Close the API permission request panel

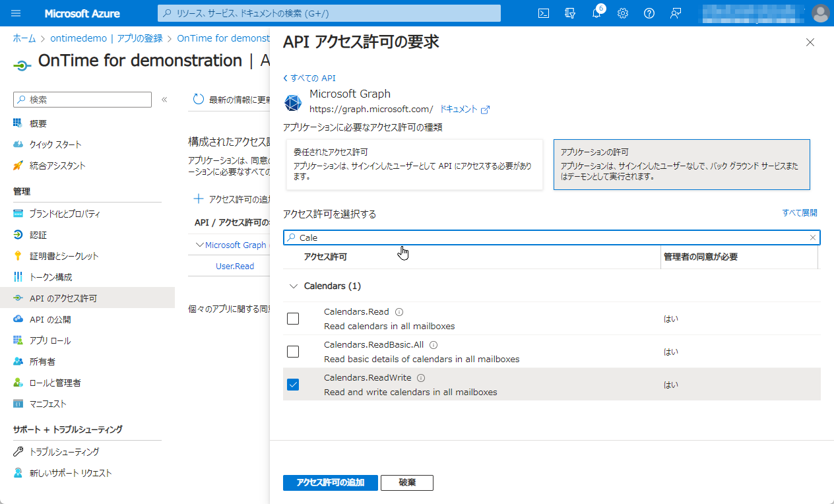[810, 42]
